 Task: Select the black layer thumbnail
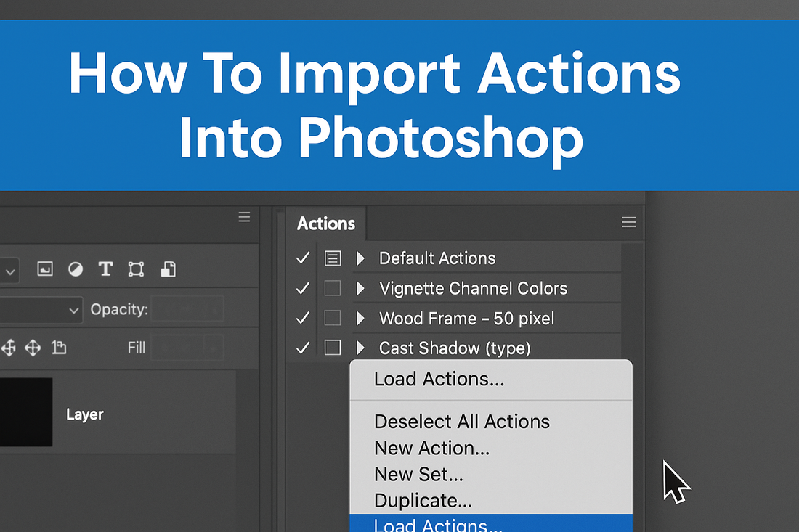[26, 412]
